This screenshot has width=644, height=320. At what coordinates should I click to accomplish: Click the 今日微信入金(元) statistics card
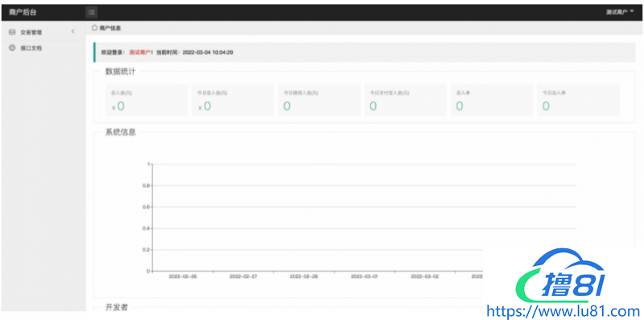point(319,101)
